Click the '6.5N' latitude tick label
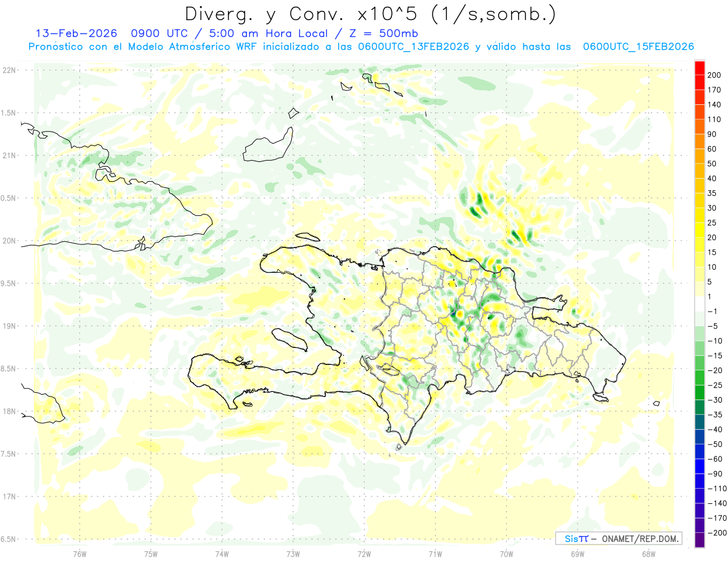 (8, 539)
